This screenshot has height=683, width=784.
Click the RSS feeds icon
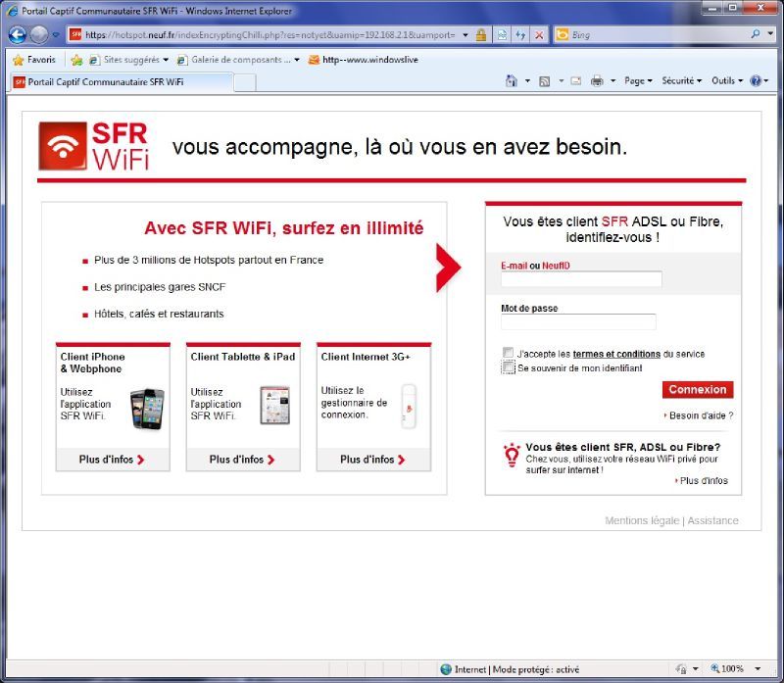(545, 81)
